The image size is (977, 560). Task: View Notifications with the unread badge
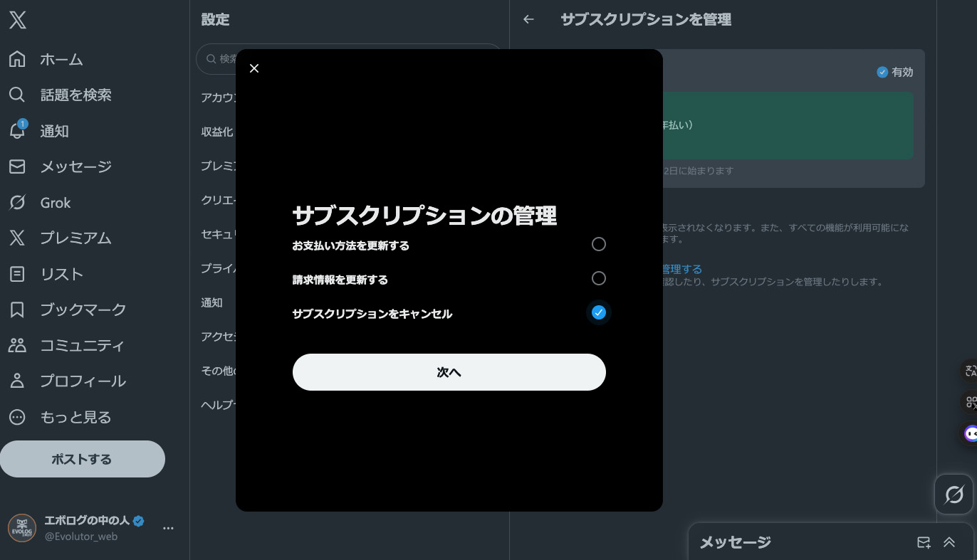point(55,131)
